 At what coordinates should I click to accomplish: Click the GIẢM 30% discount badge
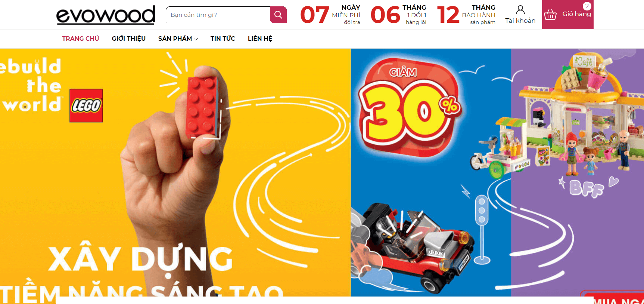click(410, 107)
